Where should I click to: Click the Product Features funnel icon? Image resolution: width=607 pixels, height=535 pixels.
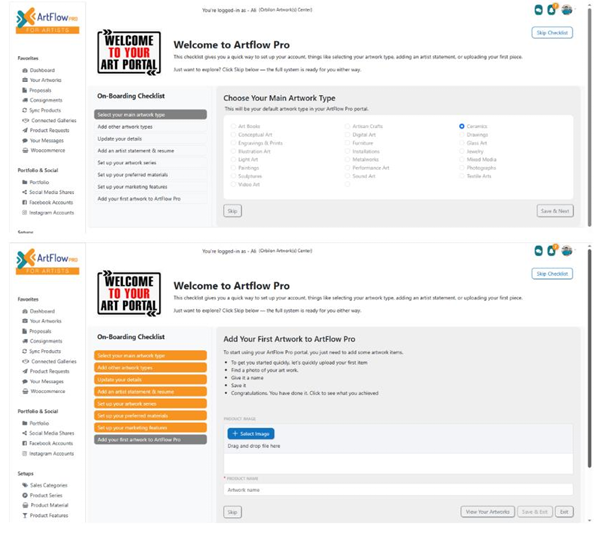click(x=24, y=515)
